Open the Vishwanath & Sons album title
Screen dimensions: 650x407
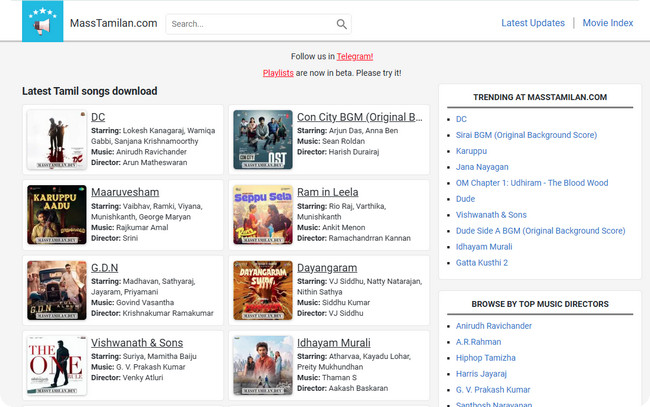pyautogui.click(x=137, y=343)
